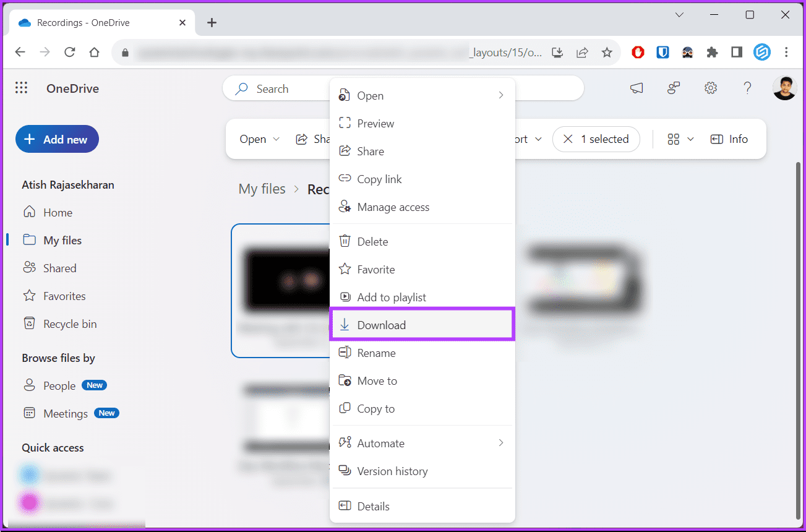
Task: Click the profile avatar picture
Action: pyautogui.click(x=784, y=88)
